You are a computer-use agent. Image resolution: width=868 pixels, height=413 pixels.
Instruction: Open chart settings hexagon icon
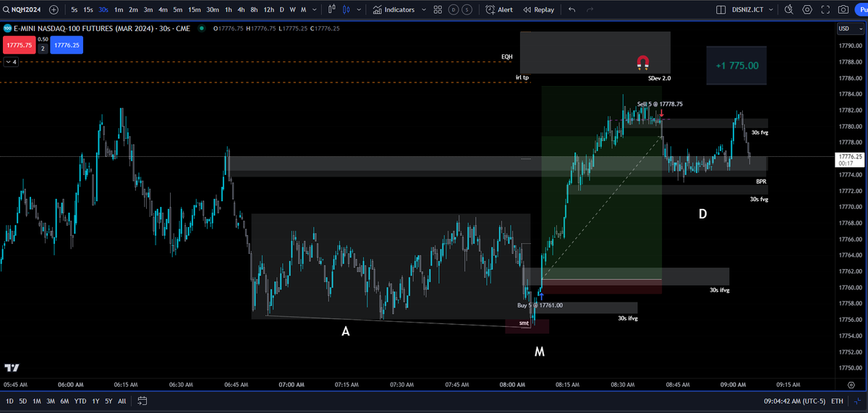(x=807, y=9)
